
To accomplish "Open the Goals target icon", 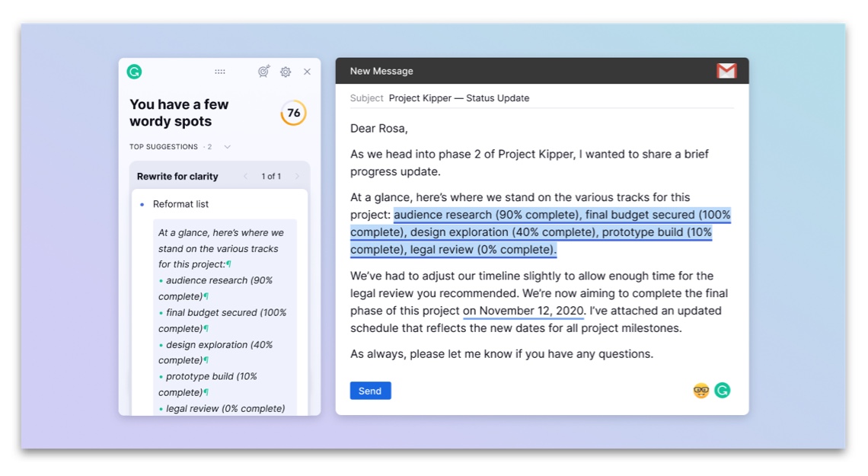I will coord(263,72).
